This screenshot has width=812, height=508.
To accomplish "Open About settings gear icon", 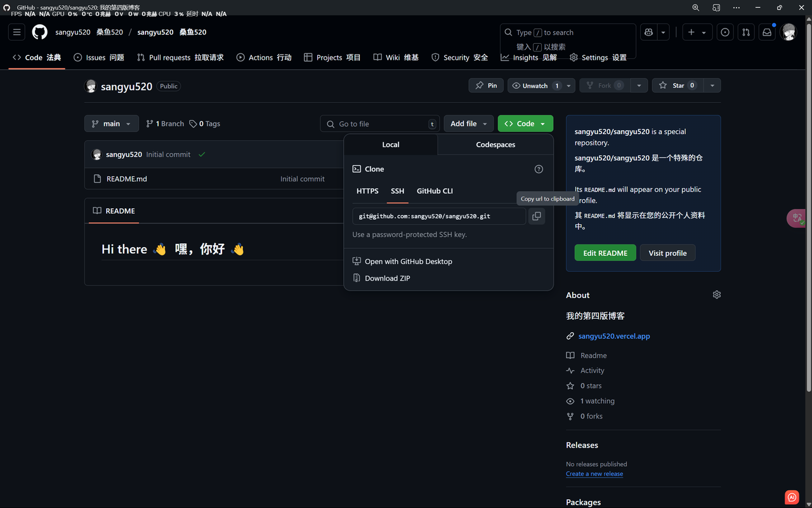I will [716, 295].
